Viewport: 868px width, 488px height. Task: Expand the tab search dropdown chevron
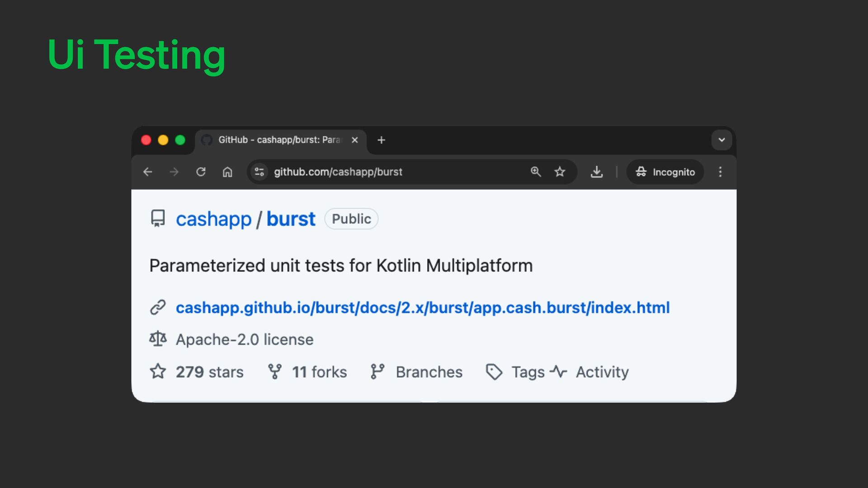(722, 140)
